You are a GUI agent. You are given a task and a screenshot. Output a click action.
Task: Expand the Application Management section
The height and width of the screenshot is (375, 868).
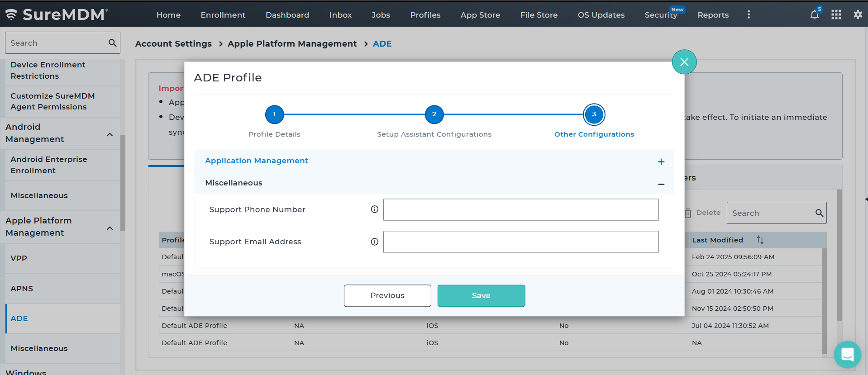661,161
